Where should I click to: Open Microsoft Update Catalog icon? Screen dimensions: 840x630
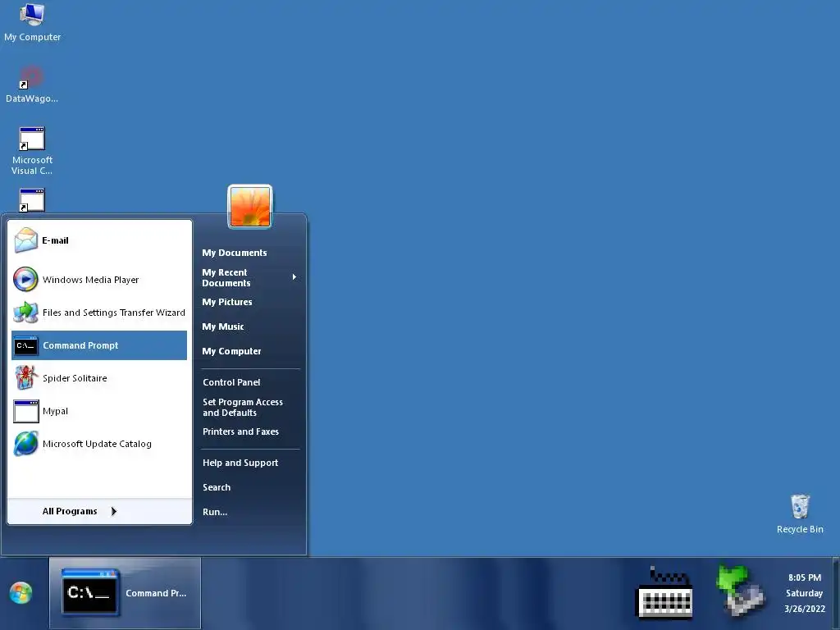click(x=25, y=444)
